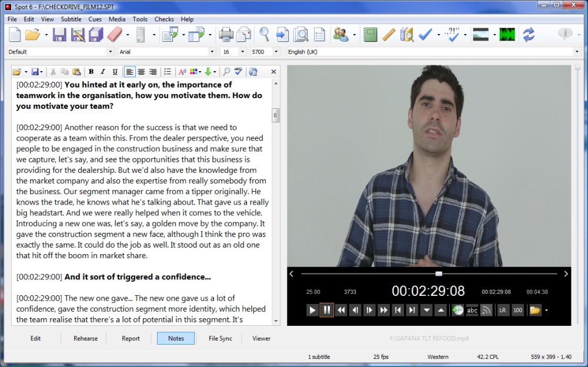Viewport: 588px width, 367px height.
Task: Click the green notebook icon
Action: 370,35
